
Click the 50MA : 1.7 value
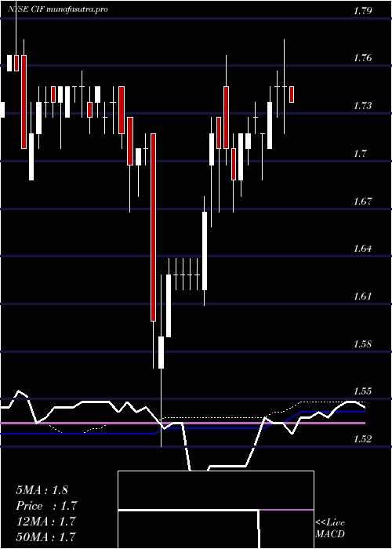45,536
